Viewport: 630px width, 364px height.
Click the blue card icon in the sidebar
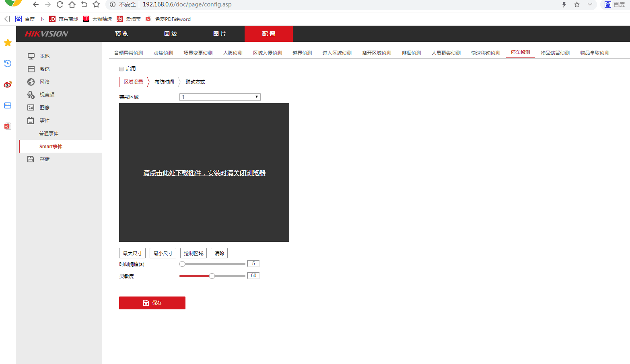(x=8, y=105)
